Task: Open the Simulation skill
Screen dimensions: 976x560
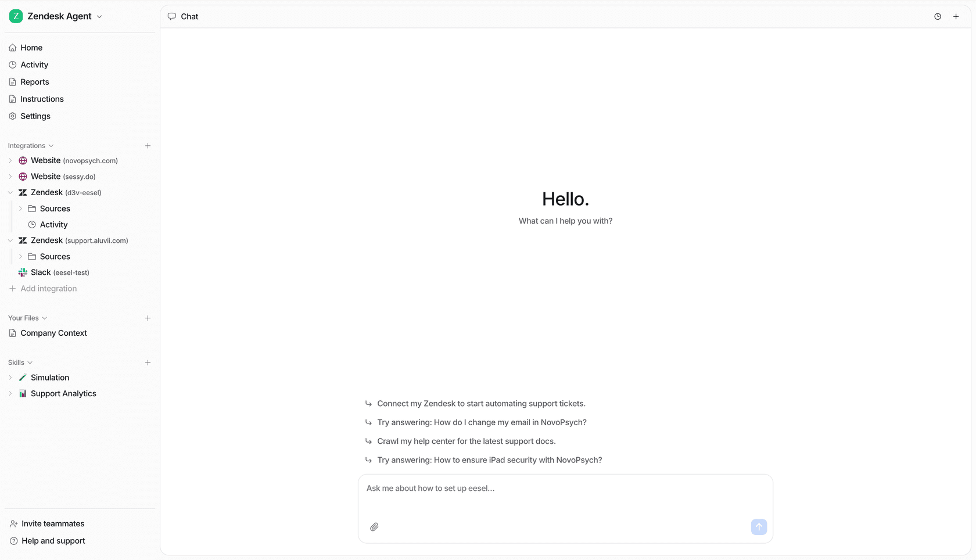Action: tap(49, 377)
